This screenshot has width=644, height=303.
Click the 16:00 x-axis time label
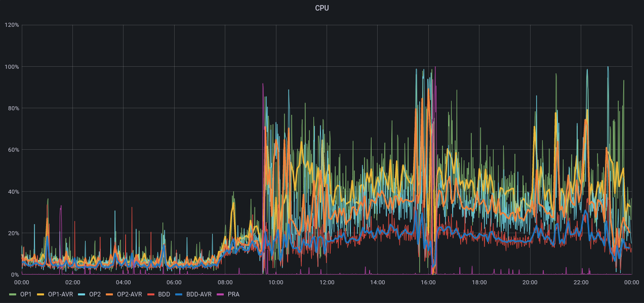(428, 282)
